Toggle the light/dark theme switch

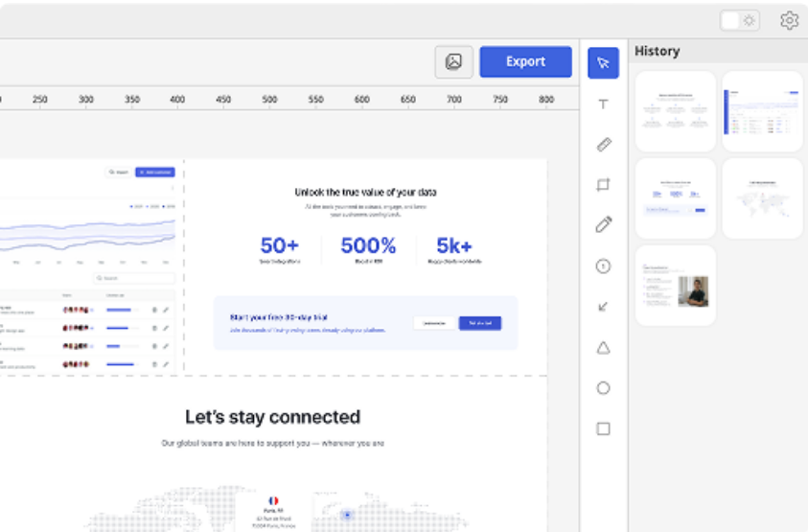click(739, 20)
